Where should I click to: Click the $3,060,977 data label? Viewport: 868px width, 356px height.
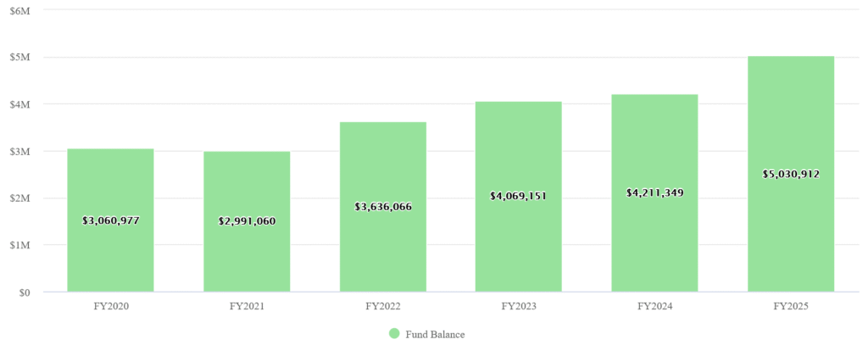[110, 220]
